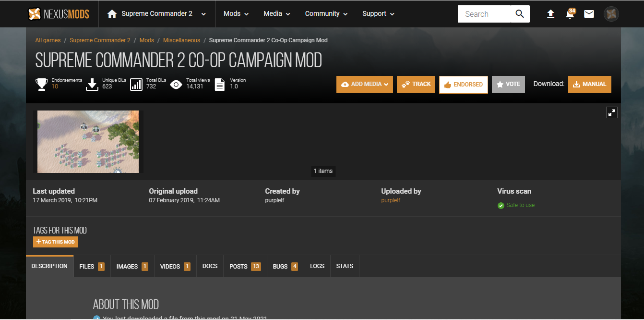
Task: Open the Media navigation dropdown
Action: coord(277,14)
